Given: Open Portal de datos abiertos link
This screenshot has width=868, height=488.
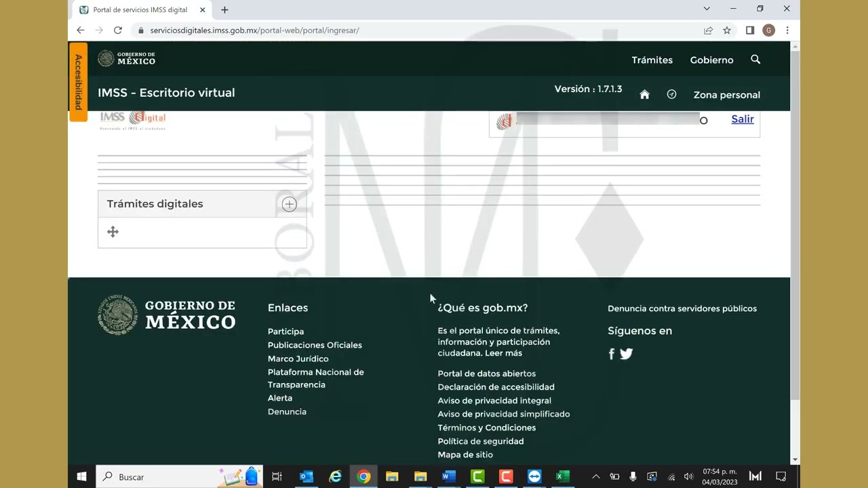Looking at the screenshot, I should pyautogui.click(x=487, y=373).
